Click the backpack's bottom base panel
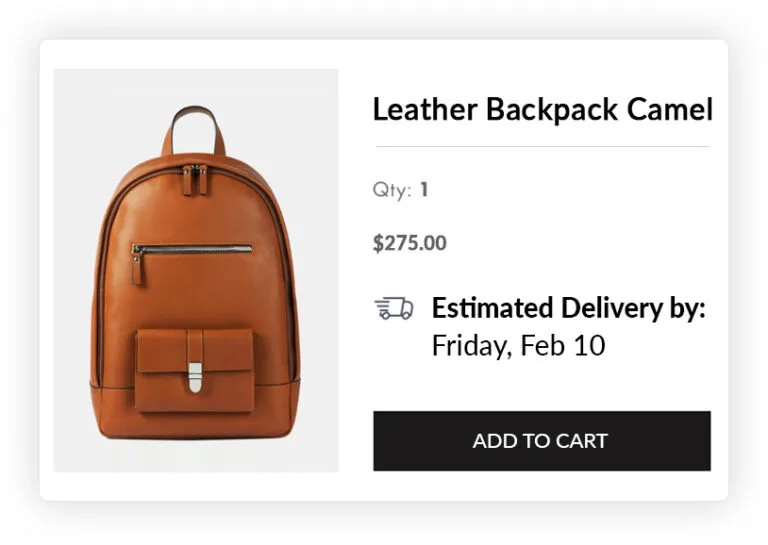Viewport: 768px width, 545px height. [195, 418]
